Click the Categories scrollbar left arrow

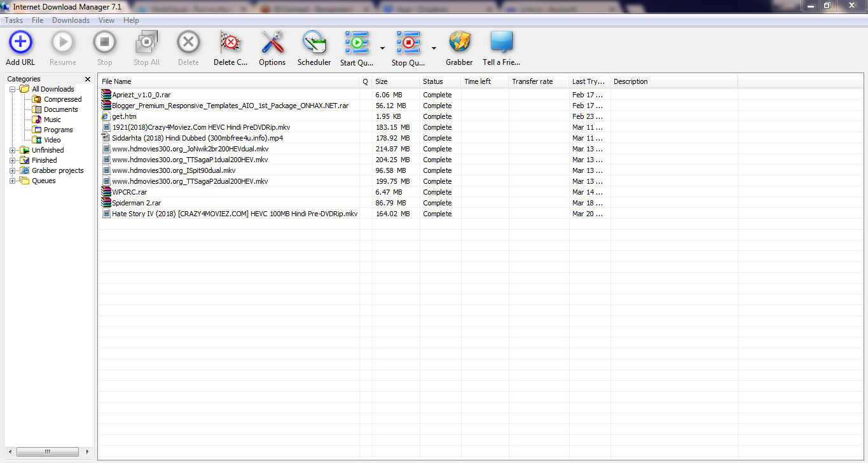point(10,452)
